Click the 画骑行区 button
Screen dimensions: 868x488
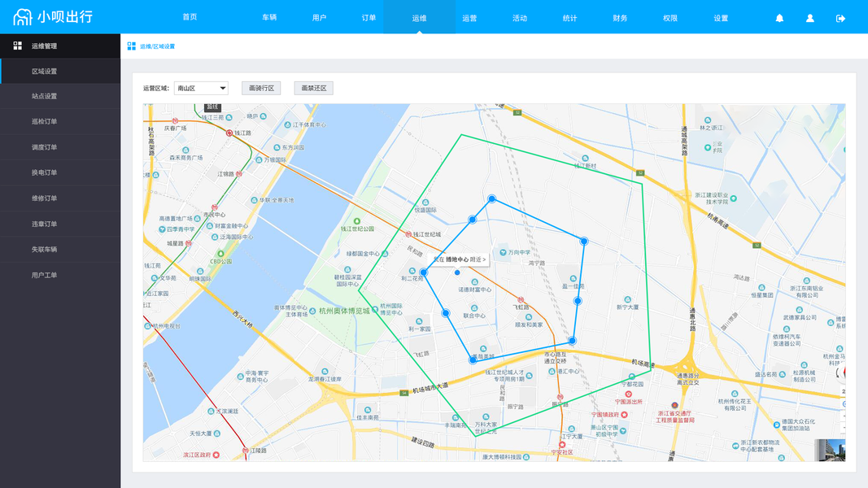[261, 88]
